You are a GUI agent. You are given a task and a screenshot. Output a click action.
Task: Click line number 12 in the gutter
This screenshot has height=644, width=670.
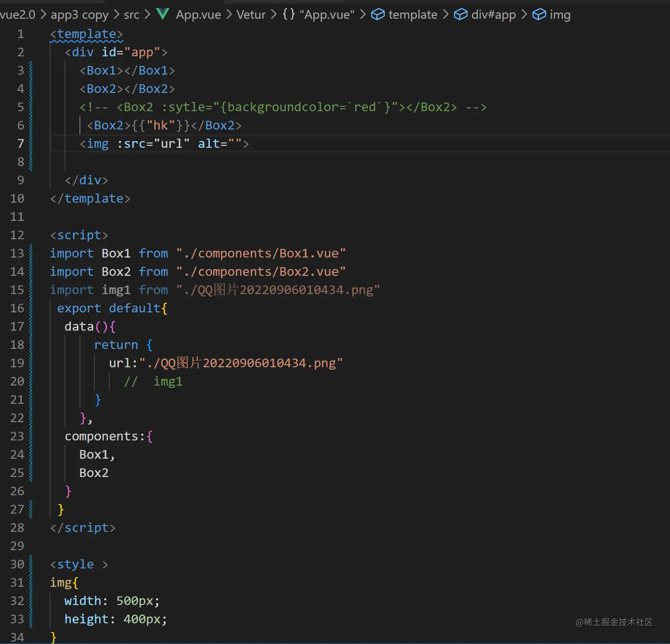pos(17,235)
